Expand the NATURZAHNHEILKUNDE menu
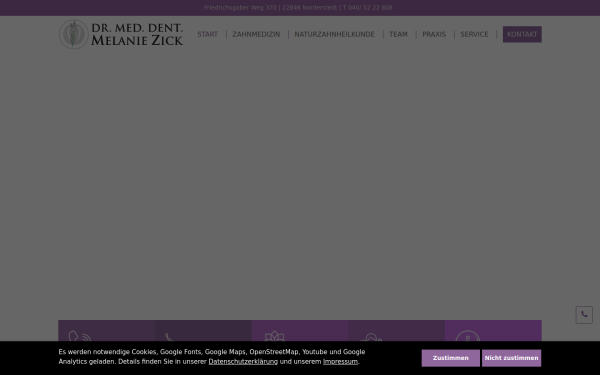This screenshot has width=600, height=375. 334,34
